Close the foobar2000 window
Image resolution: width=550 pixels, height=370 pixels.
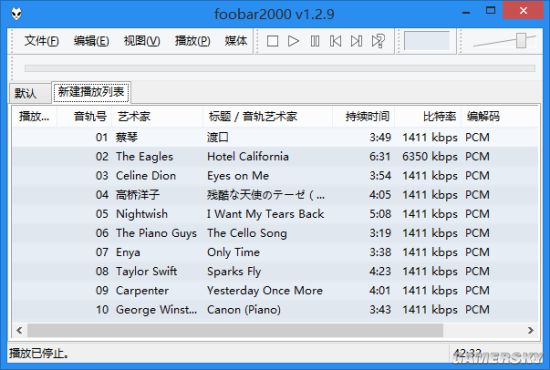(523, 11)
